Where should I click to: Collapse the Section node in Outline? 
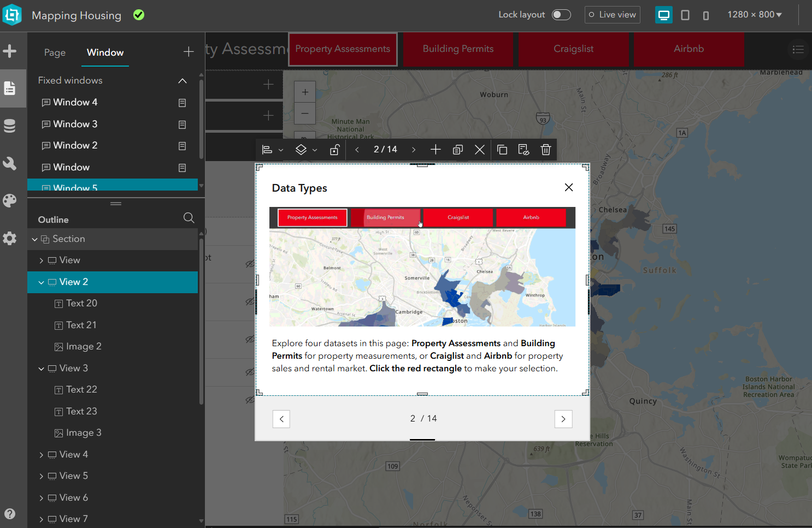[x=35, y=239]
